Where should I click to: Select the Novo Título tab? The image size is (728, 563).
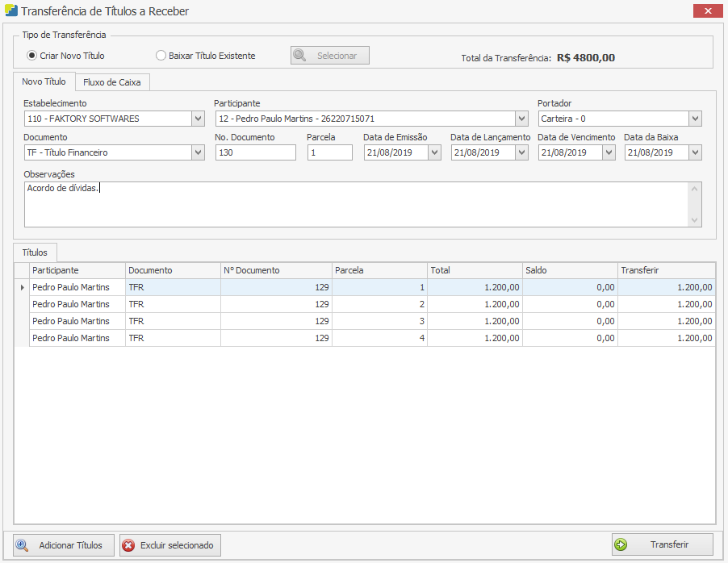click(x=44, y=81)
